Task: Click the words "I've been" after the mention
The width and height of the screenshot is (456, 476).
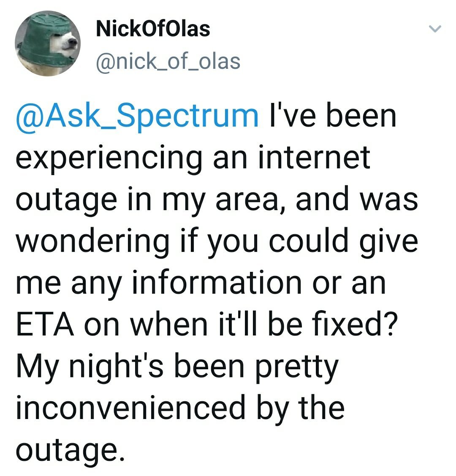Action: (333, 116)
